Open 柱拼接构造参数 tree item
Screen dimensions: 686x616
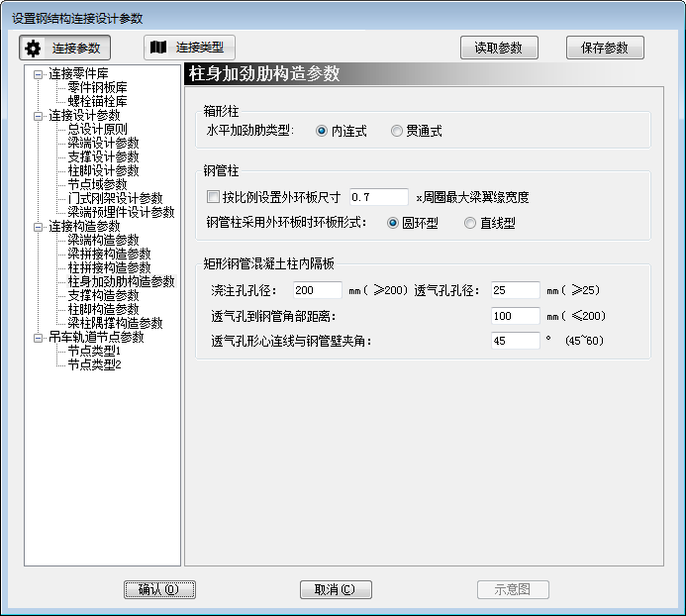[109, 267]
